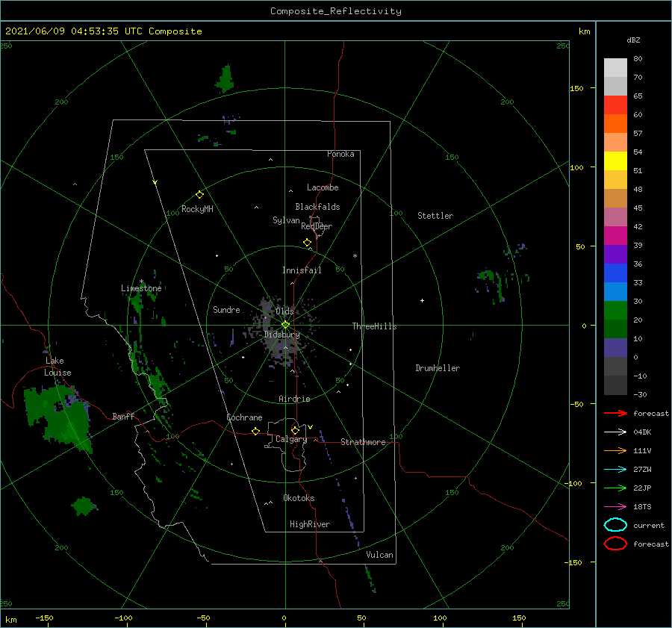Click the green 22JP arrow legend icon

(615, 488)
